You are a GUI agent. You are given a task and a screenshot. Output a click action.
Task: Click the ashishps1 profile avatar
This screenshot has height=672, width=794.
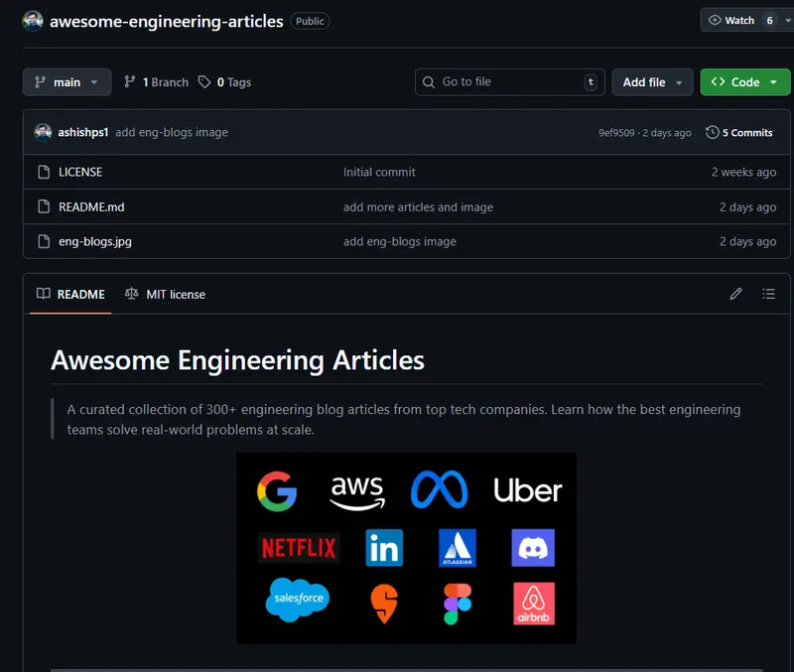43,132
